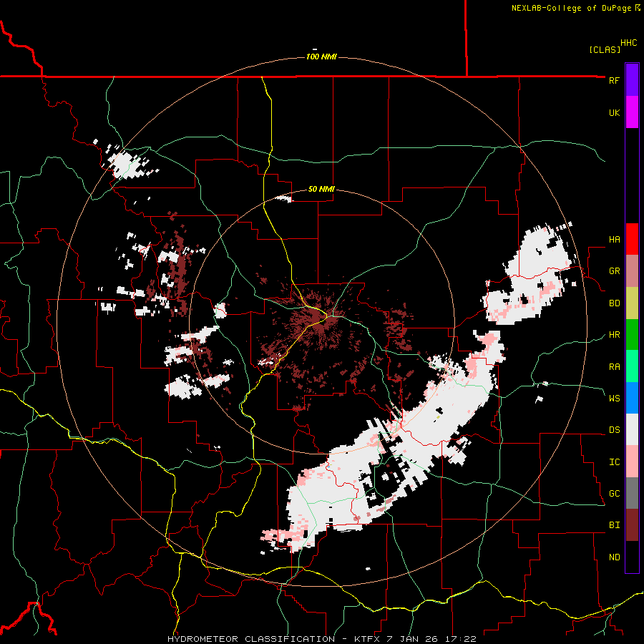Click the HR legend label text

(x=614, y=335)
